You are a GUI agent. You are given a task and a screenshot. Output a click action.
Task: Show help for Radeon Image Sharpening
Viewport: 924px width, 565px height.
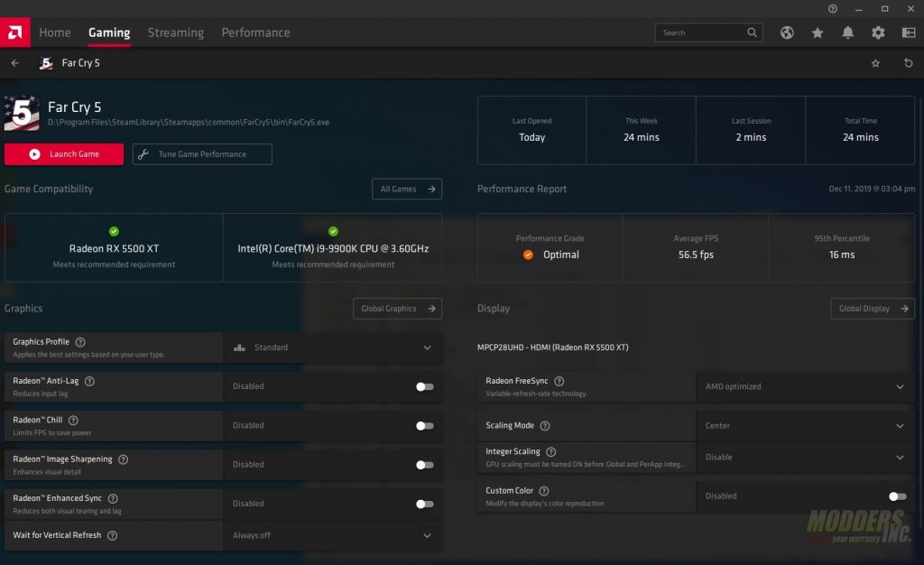point(123,459)
